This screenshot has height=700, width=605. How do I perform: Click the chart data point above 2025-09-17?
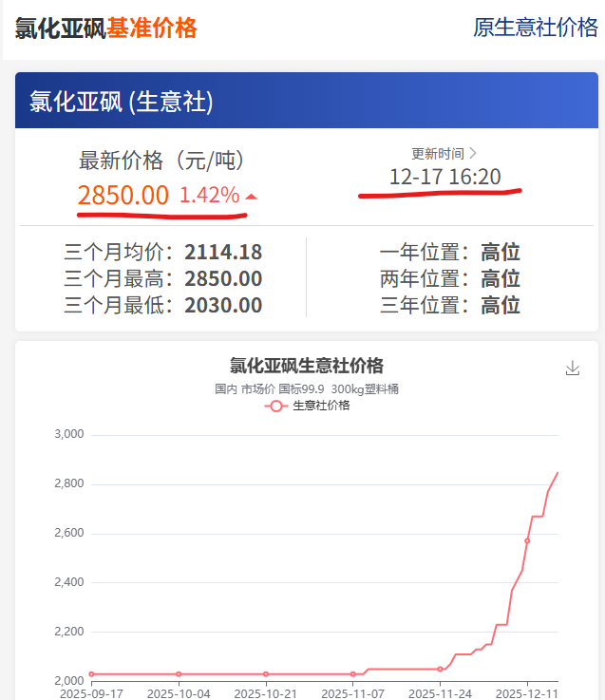[x=91, y=673]
